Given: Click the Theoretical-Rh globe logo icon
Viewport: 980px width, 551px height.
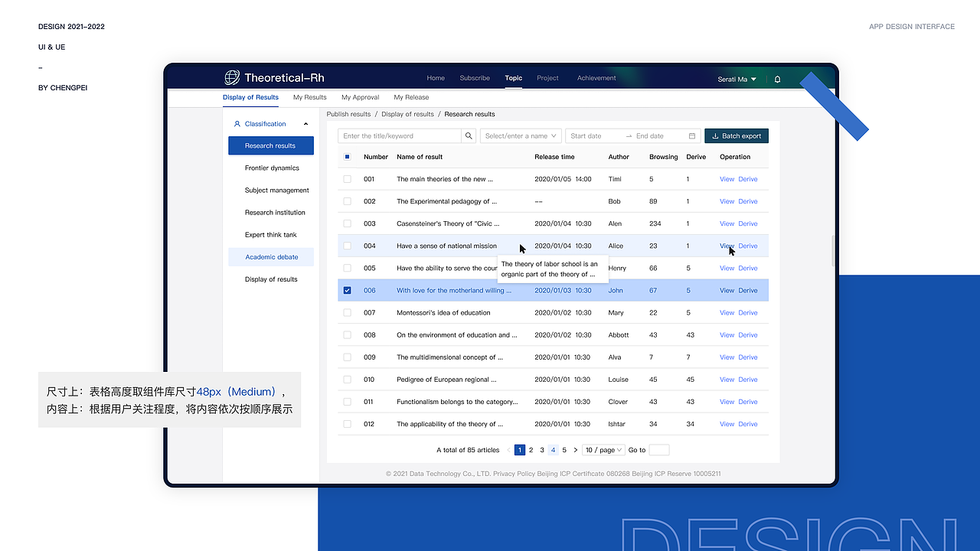Looking at the screenshot, I should [232, 77].
